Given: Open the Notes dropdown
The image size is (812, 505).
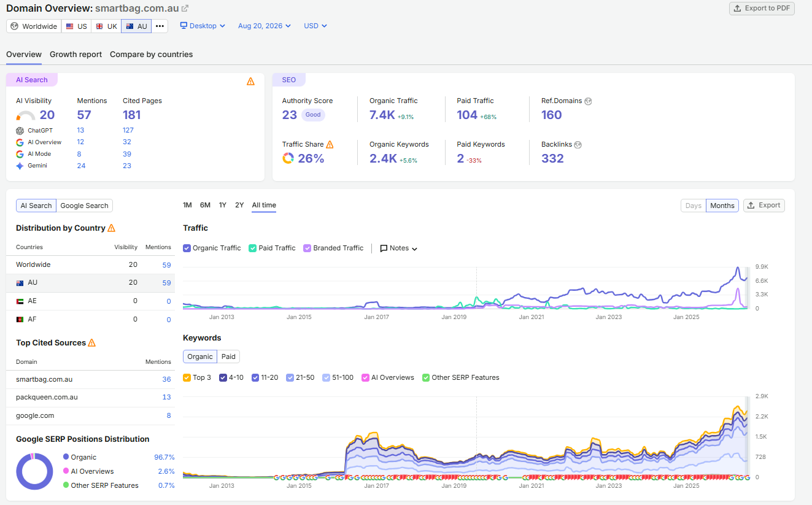Looking at the screenshot, I should [398, 249].
